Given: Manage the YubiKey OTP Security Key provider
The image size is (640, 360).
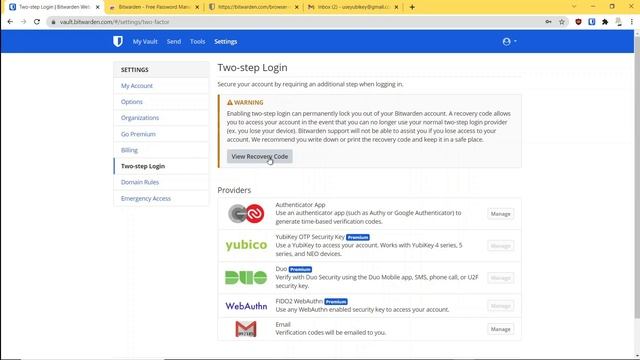Looking at the screenshot, I should [500, 246].
